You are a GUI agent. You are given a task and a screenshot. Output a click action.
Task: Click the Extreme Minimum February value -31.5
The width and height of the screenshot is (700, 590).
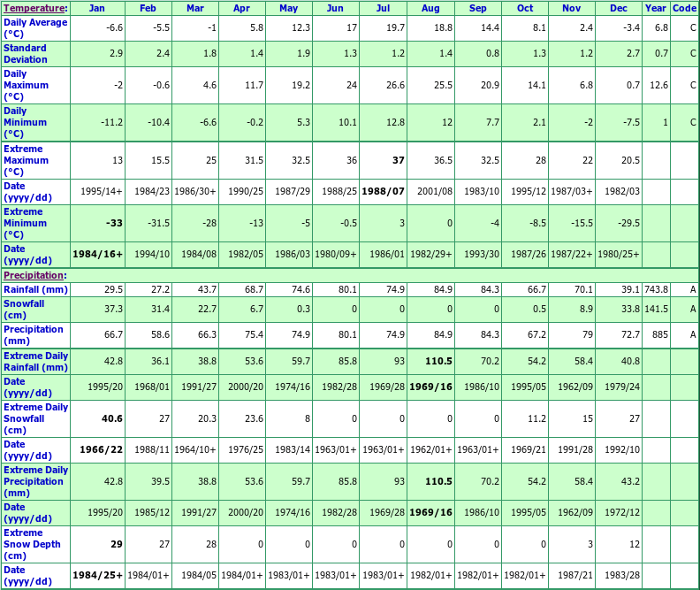click(x=158, y=223)
